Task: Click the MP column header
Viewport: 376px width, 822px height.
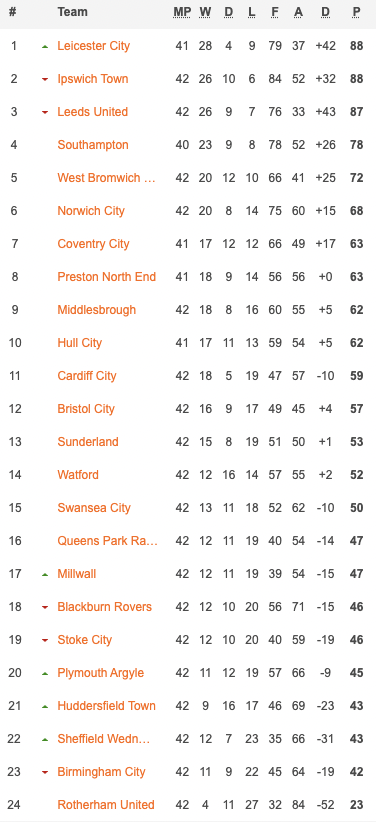Action: (x=182, y=12)
